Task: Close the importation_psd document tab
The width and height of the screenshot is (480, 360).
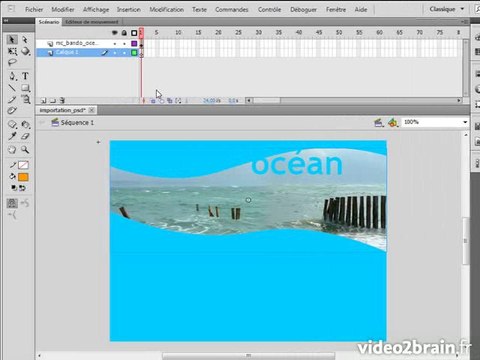Action: 92,110
